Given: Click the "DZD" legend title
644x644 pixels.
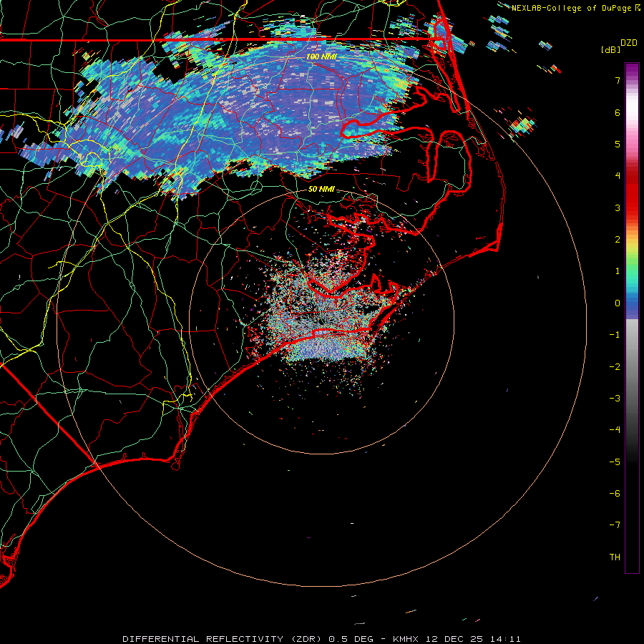Looking at the screenshot, I should point(629,43).
